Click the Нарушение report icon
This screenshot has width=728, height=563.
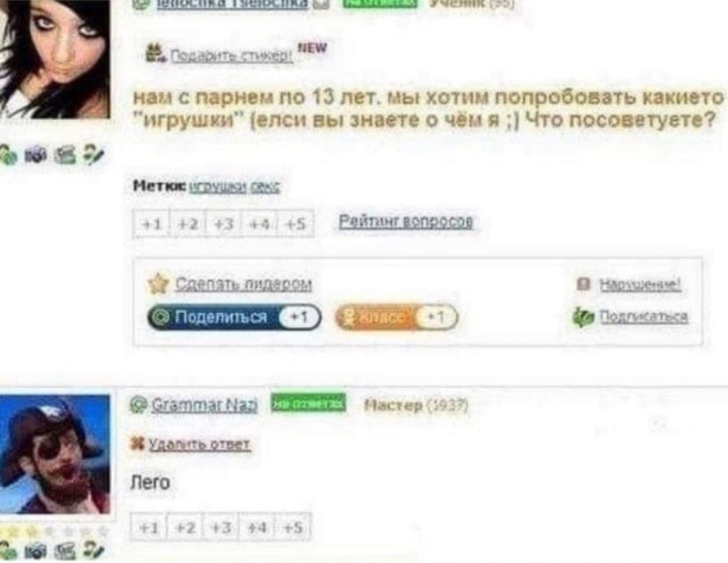(583, 284)
